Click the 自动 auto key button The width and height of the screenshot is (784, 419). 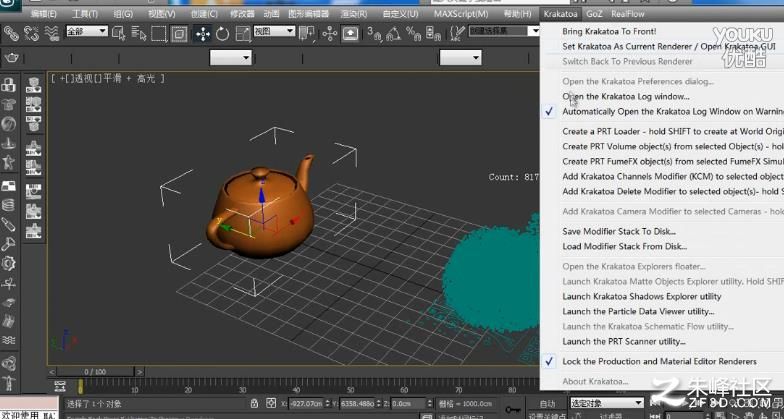[548, 404]
